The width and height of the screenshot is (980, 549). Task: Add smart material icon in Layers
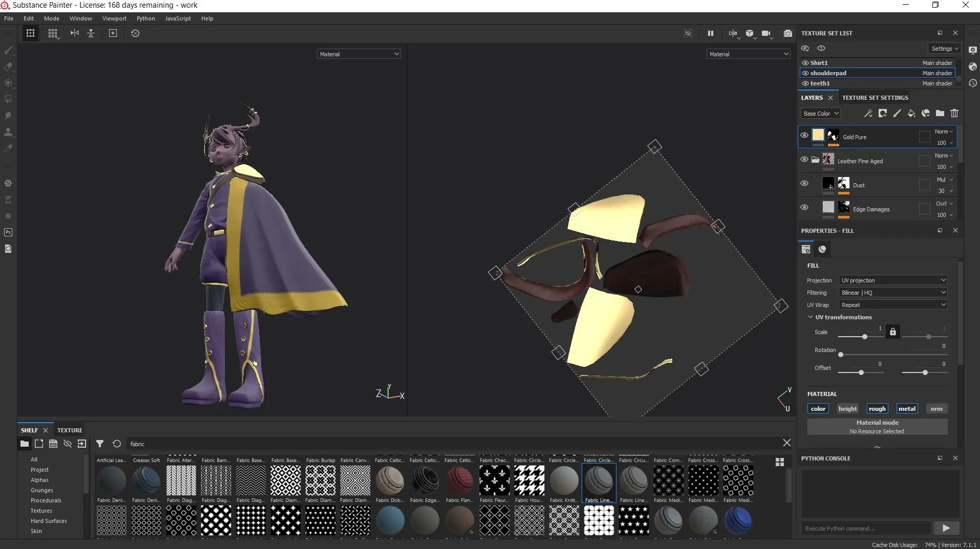926,114
